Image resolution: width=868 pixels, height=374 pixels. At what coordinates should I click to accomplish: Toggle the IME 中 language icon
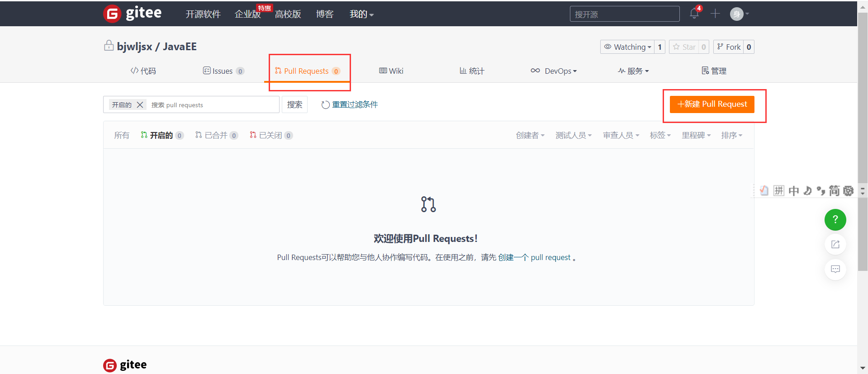point(793,190)
